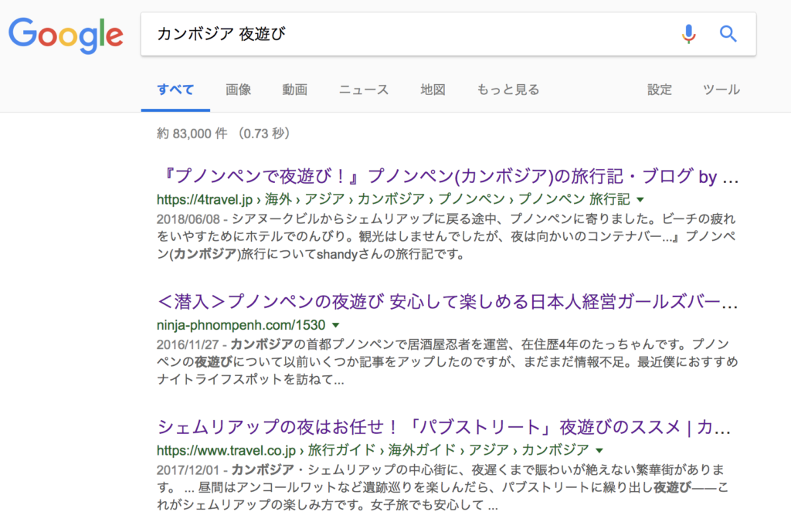Click the ninja-phnompenh.com/1530 URL
Viewport: 791px width, 532px height.
(241, 325)
